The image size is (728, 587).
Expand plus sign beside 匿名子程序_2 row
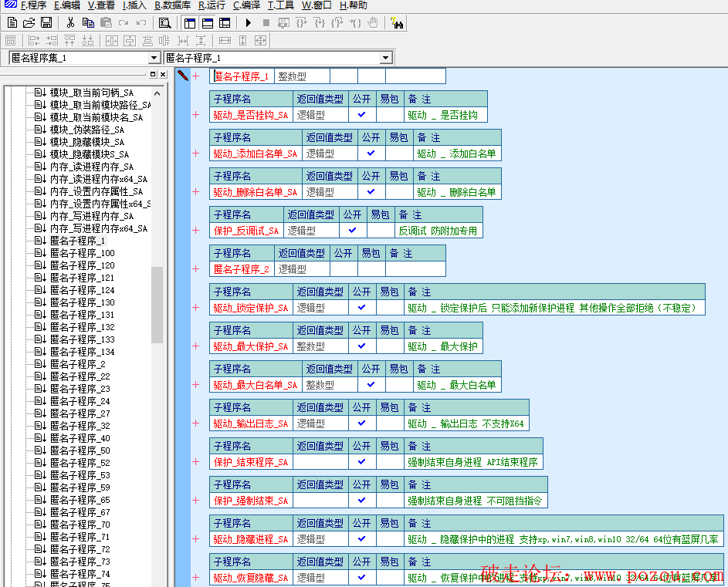click(x=196, y=268)
